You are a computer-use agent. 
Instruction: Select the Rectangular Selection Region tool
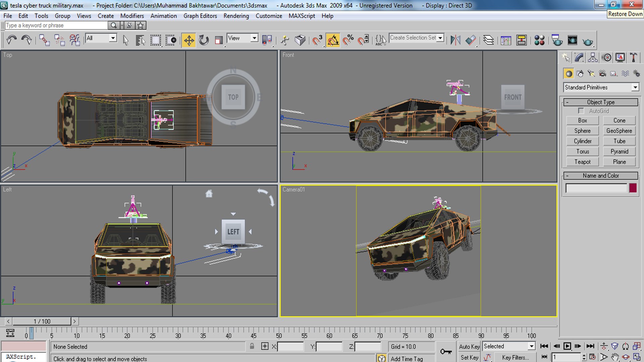point(156,40)
